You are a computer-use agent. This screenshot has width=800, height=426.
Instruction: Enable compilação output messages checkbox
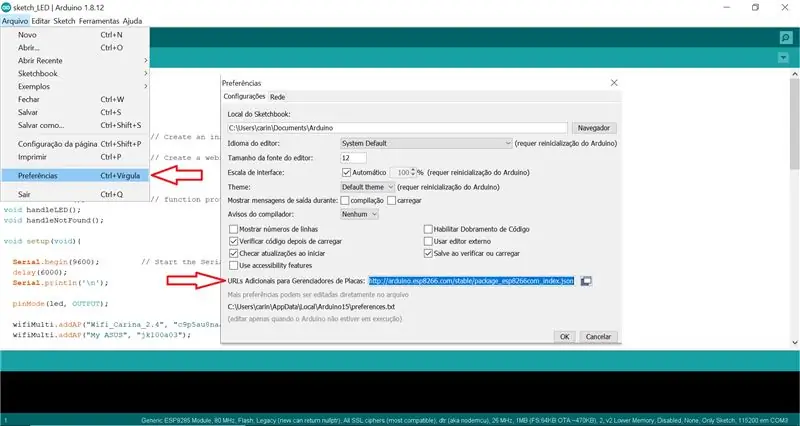click(x=345, y=201)
